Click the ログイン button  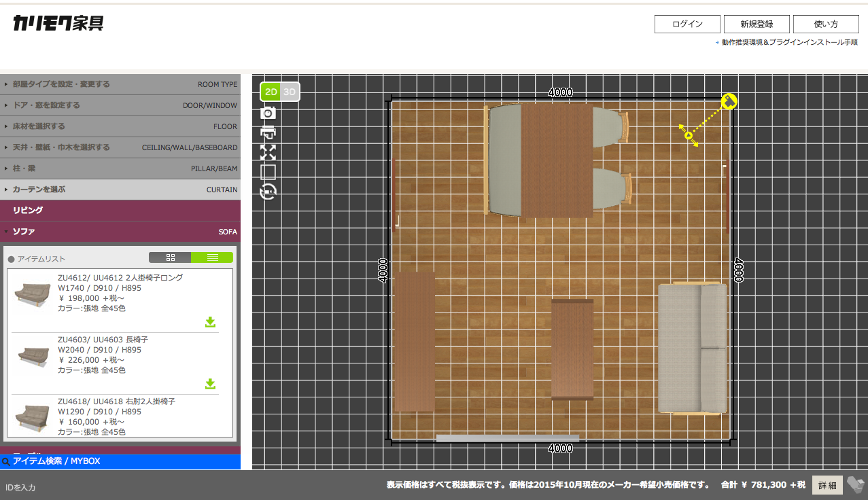tap(687, 24)
